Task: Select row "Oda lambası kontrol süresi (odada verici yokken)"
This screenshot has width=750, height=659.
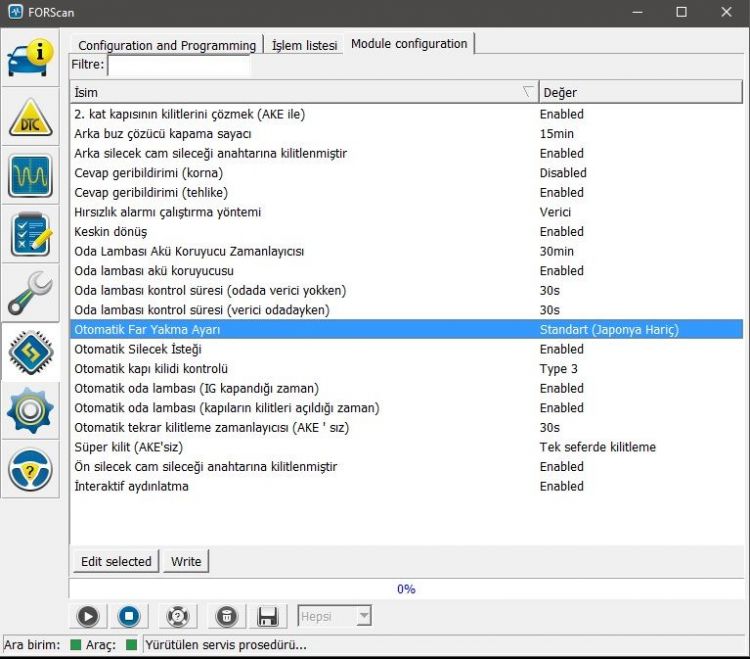Action: pyautogui.click(x=407, y=291)
